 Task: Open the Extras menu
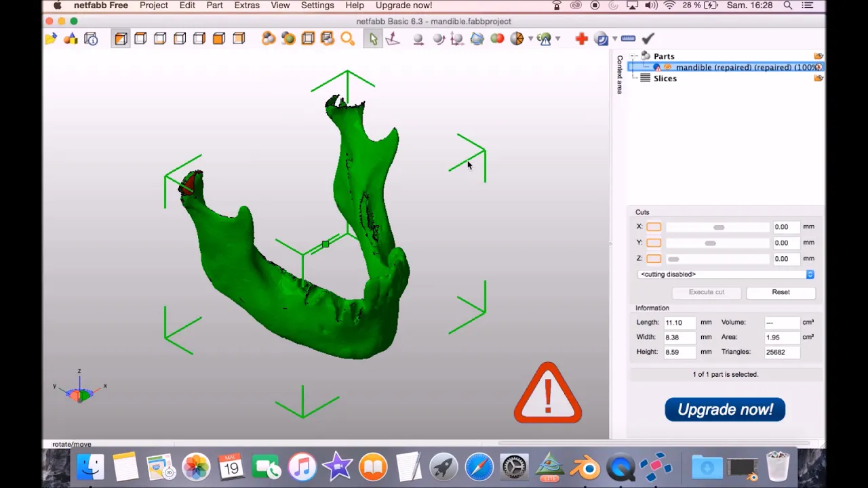247,5
